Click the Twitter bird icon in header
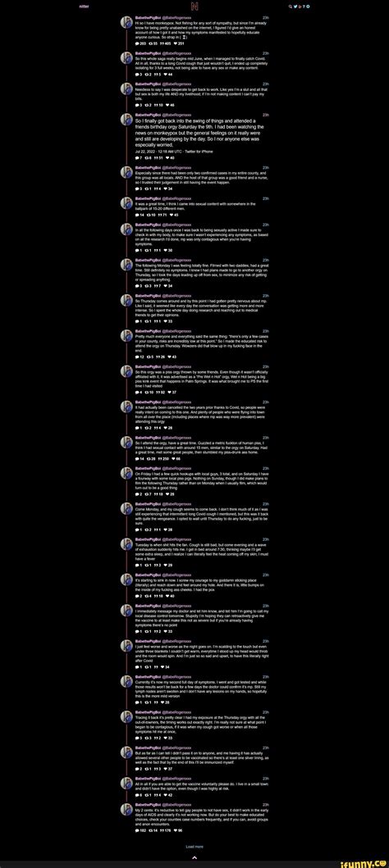The width and height of the screenshot is (389, 868). pos(295,7)
